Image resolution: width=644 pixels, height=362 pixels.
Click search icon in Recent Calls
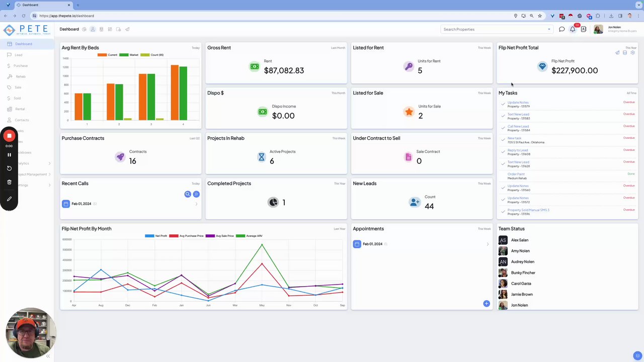[188, 194]
